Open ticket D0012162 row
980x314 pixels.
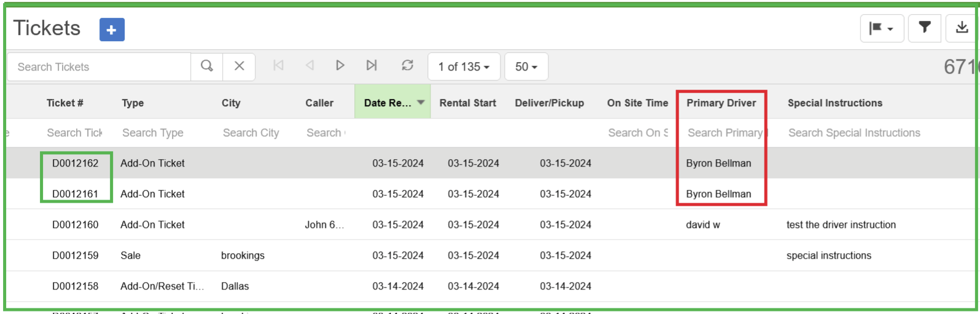click(x=75, y=163)
